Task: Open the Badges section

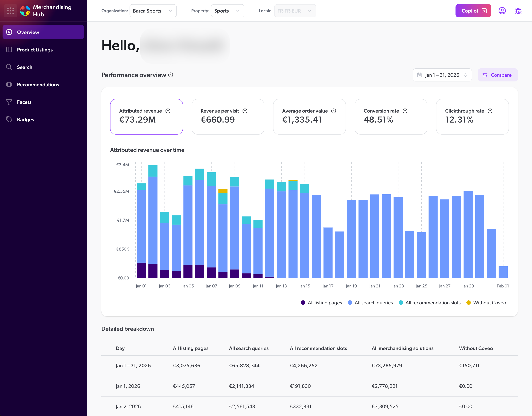Action: pos(25,119)
